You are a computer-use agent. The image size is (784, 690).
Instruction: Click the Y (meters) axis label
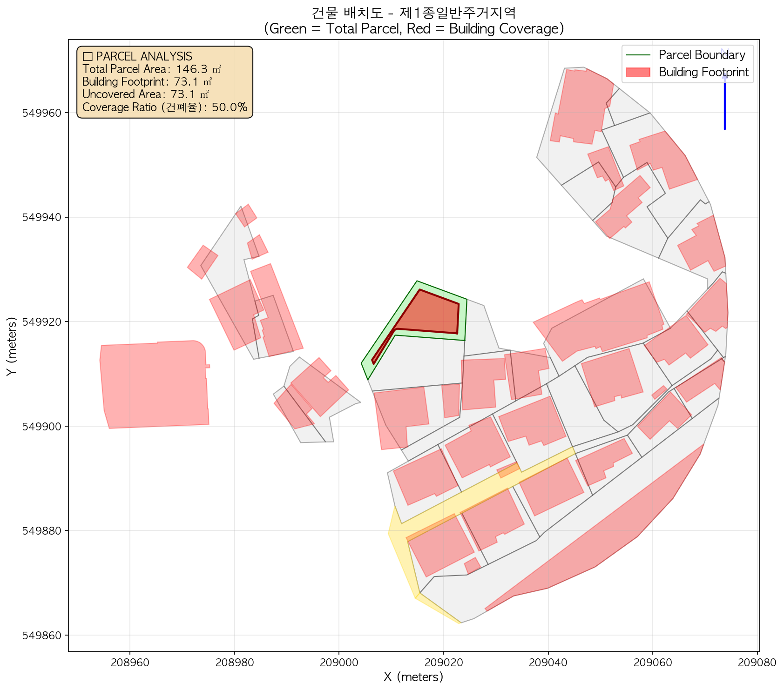click(x=12, y=345)
